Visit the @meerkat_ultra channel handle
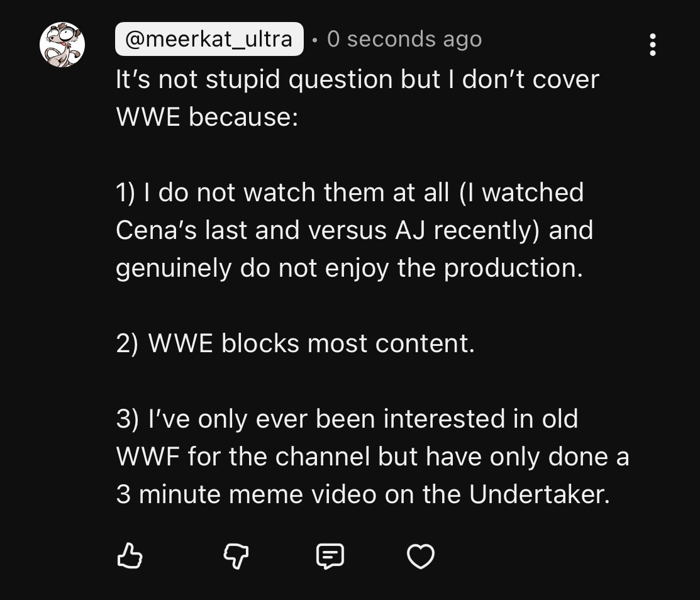This screenshot has height=600, width=700. tap(209, 40)
